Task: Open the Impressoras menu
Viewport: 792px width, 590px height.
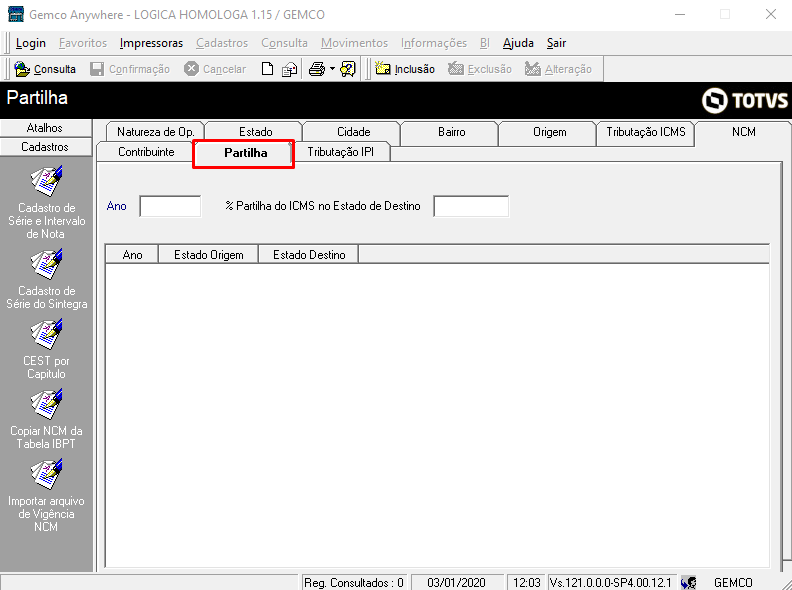Action: [151, 43]
